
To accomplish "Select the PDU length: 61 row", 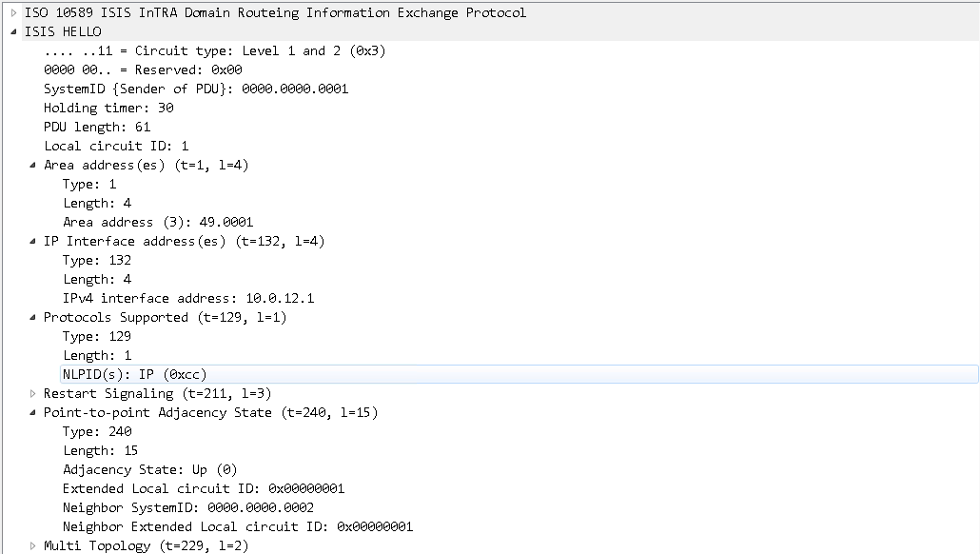I will click(x=97, y=127).
